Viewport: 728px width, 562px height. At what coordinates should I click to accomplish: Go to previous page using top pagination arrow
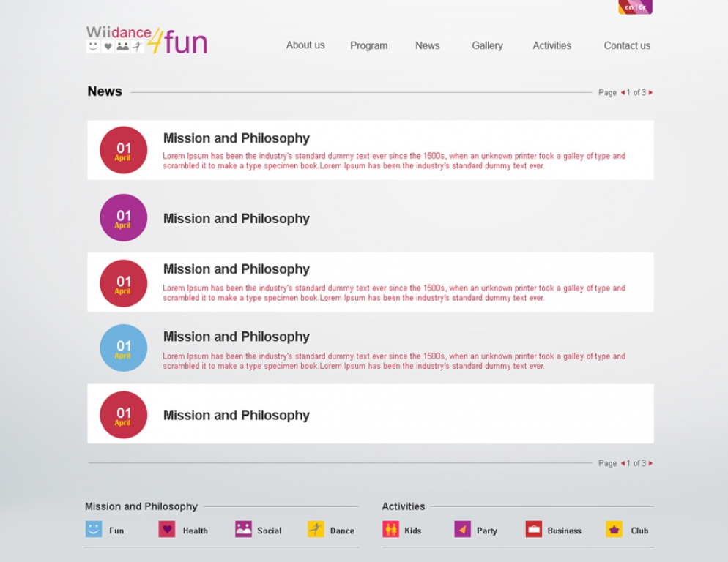coord(623,92)
